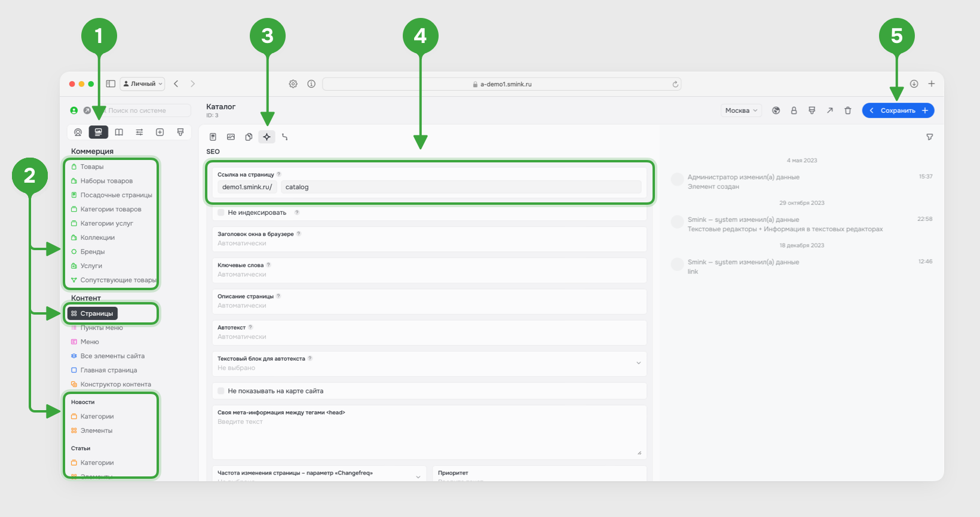Click the filter icon above history panel
Viewport: 980px width, 517px height.
tap(929, 137)
